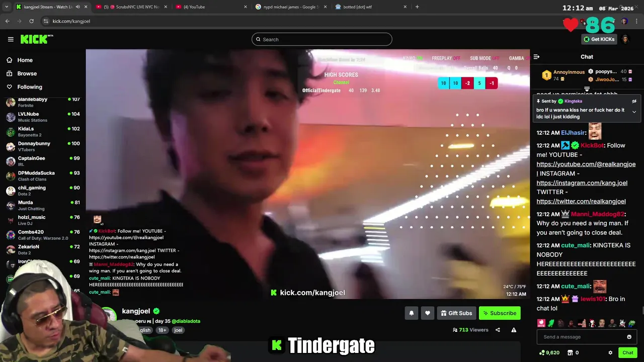Screen dimensions: 644x362
Task: Open chii_gaming channel in sidebar
Action: tap(43, 191)
